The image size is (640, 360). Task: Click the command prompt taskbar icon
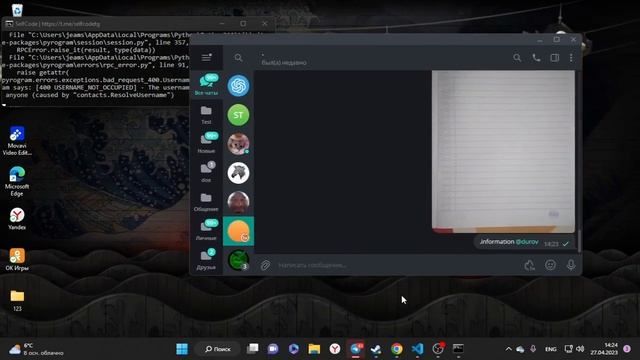pyautogui.click(x=458, y=349)
